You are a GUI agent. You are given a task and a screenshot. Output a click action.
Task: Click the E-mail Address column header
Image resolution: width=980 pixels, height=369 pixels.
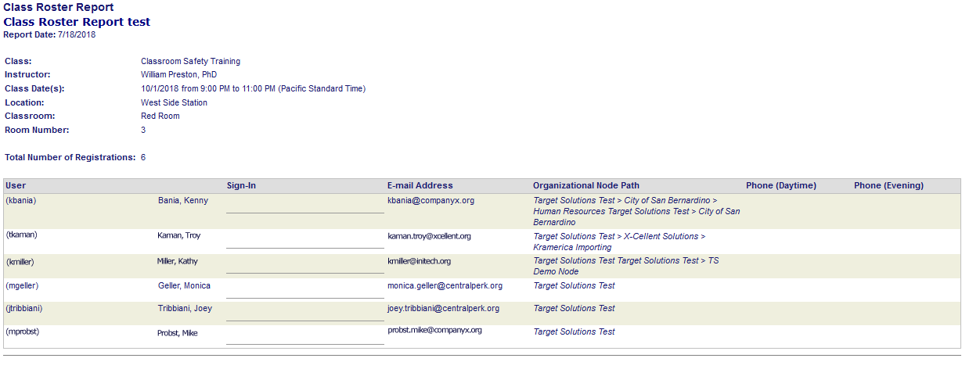420,185
